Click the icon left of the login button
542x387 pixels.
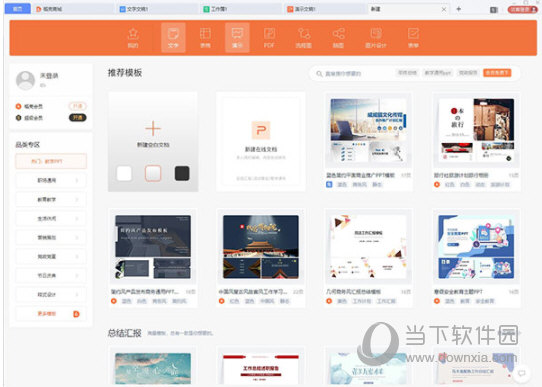point(494,10)
